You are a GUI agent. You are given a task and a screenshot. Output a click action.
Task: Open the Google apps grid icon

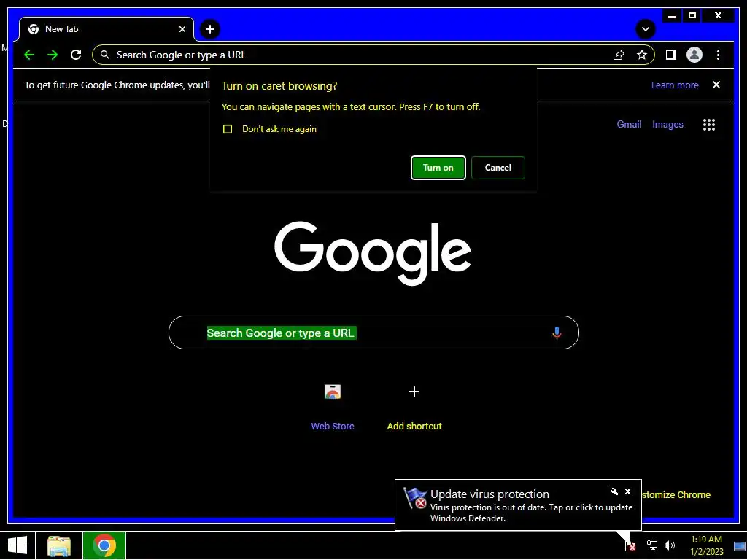709,125
